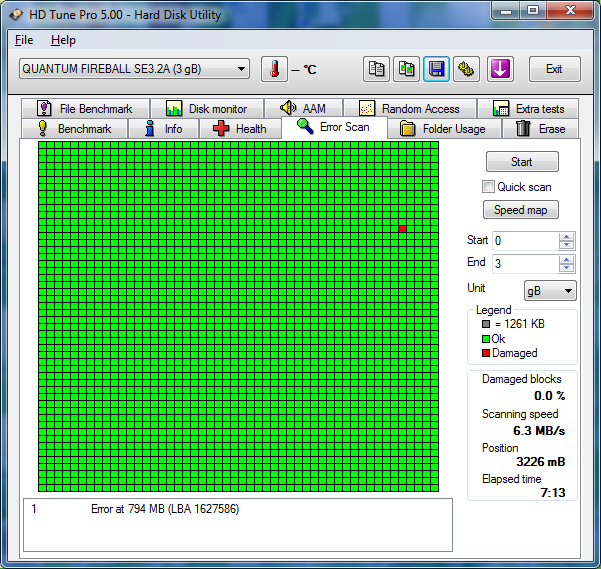Click the copy screenshot to clipboard icon

click(x=407, y=69)
